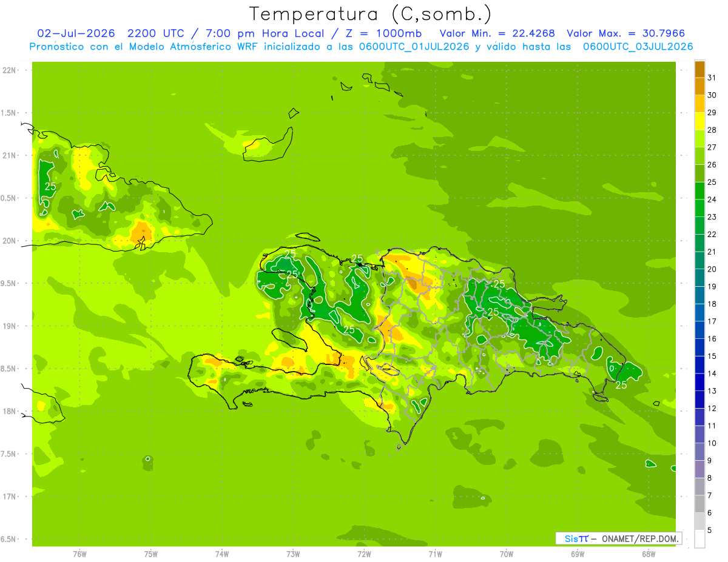
Task: Click the '74W' longitude axis label
Action: 222,554
